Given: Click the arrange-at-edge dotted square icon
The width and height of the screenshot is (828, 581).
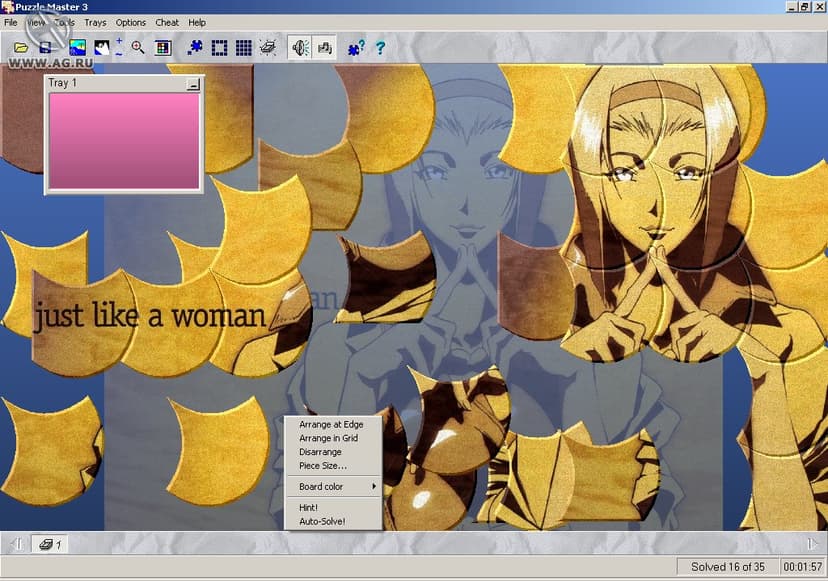Looking at the screenshot, I should [x=219, y=48].
